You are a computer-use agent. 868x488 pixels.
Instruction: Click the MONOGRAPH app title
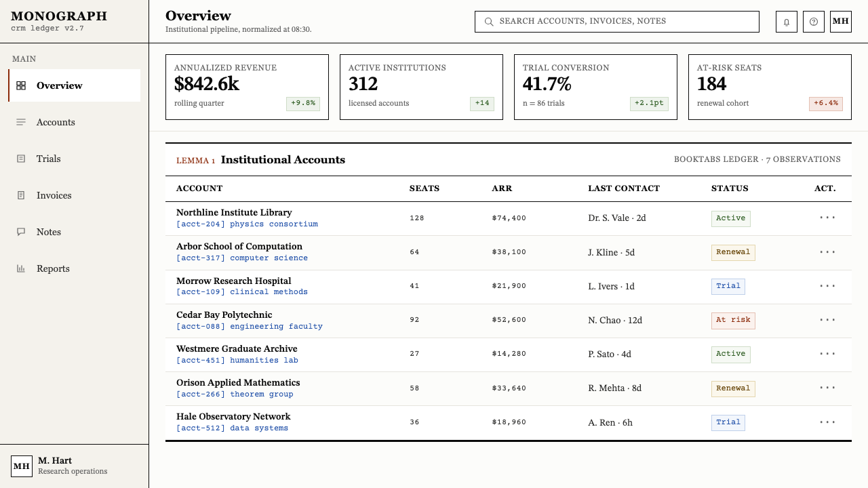pyautogui.click(x=59, y=16)
